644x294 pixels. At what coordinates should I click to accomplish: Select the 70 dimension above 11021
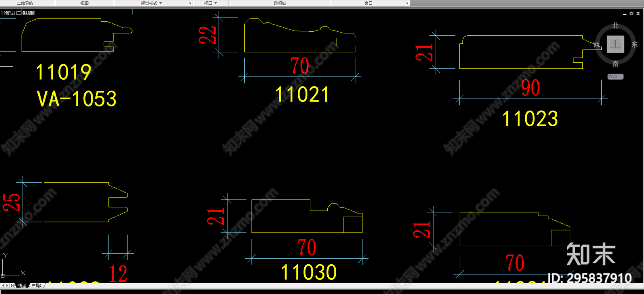[x=300, y=66]
